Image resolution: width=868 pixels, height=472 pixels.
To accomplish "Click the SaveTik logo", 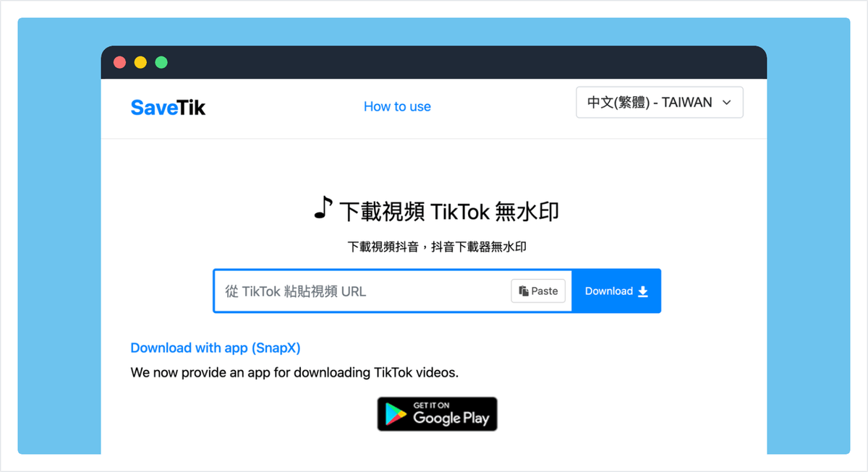I will pyautogui.click(x=167, y=107).
